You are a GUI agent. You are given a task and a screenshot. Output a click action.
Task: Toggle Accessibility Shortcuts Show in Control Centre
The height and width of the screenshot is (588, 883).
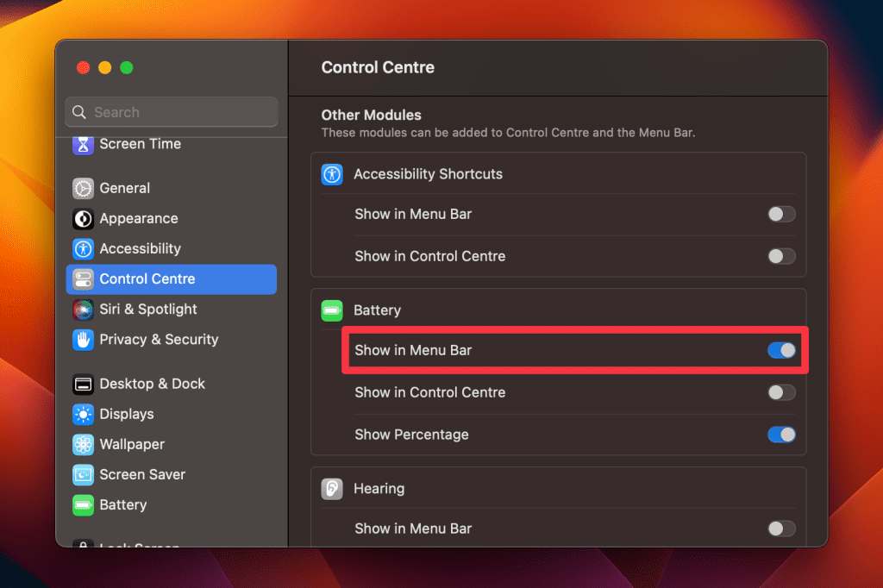pos(781,256)
